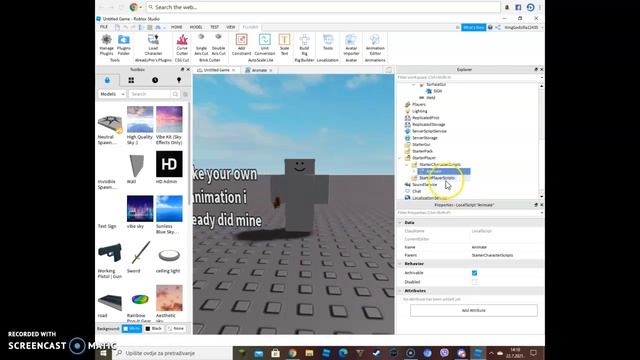Launch the Avatar Importer

click(351, 45)
